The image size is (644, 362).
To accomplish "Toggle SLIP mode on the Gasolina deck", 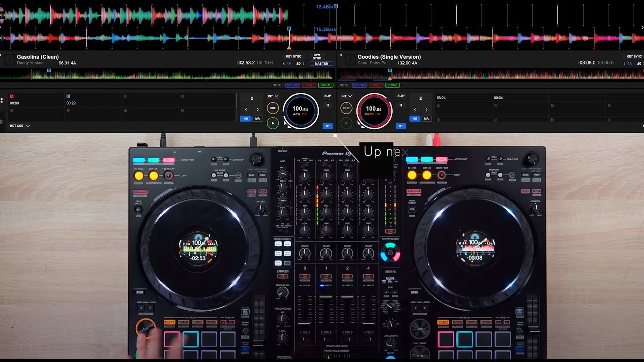I will [328, 96].
